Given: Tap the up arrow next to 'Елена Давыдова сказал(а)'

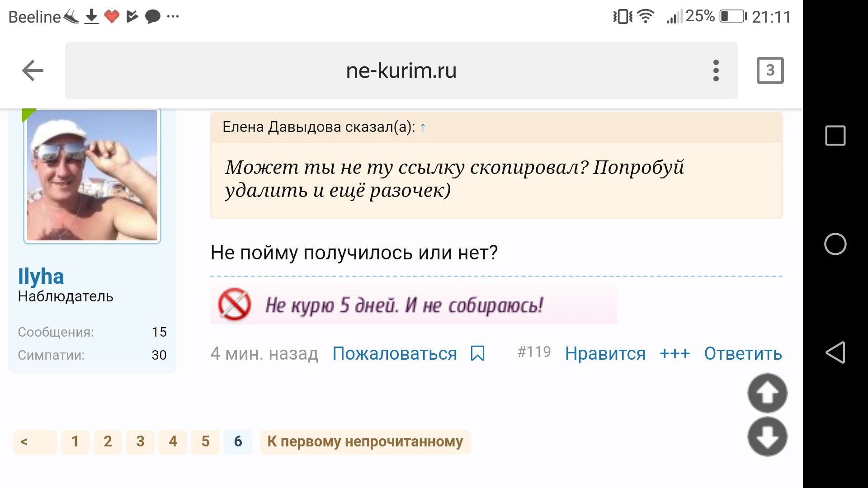Looking at the screenshot, I should (x=422, y=127).
